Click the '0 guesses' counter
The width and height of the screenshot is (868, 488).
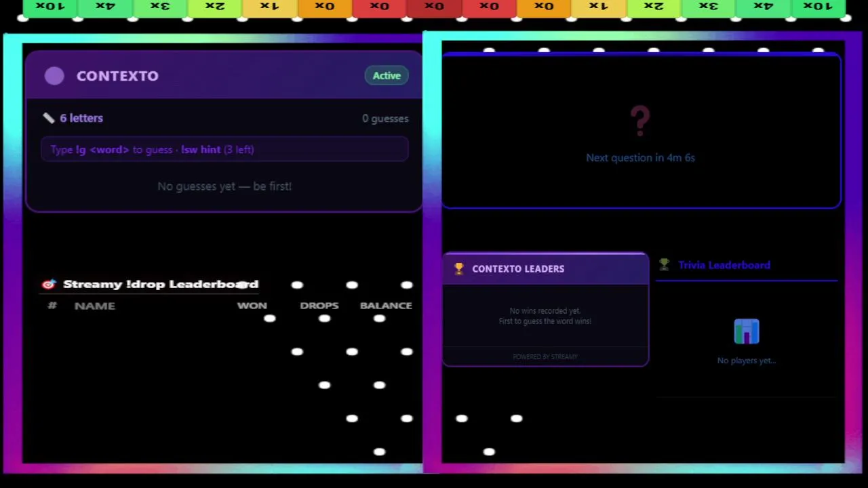pos(385,119)
